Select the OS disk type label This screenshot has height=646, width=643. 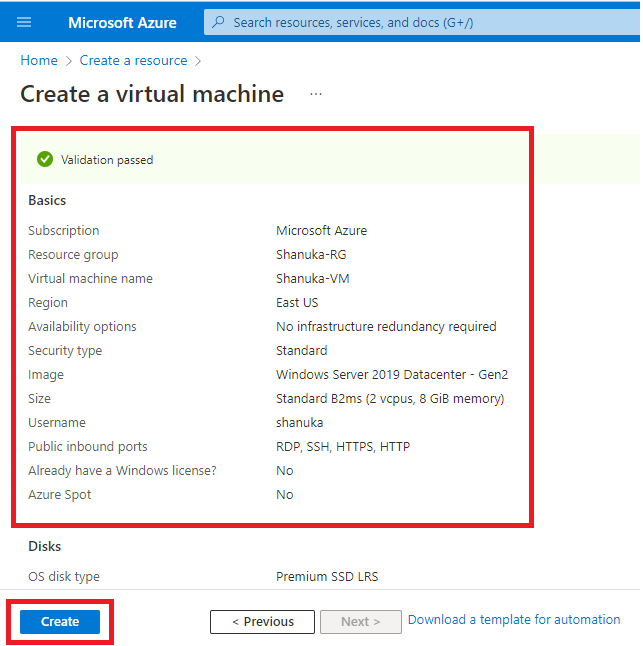coord(64,577)
